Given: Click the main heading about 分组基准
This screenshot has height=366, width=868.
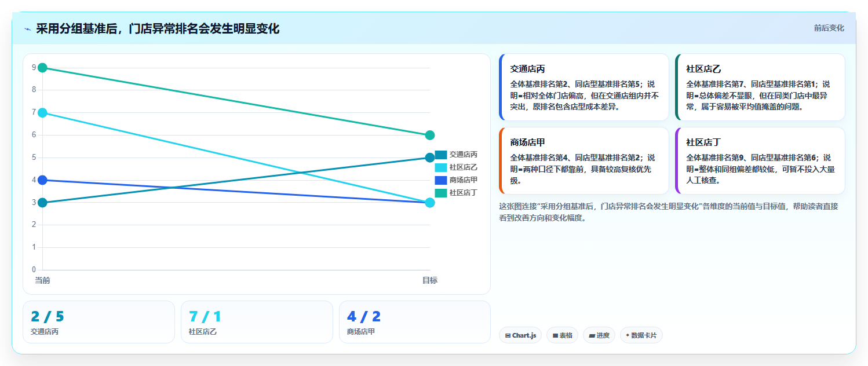Looking at the screenshot, I should click(158, 29).
